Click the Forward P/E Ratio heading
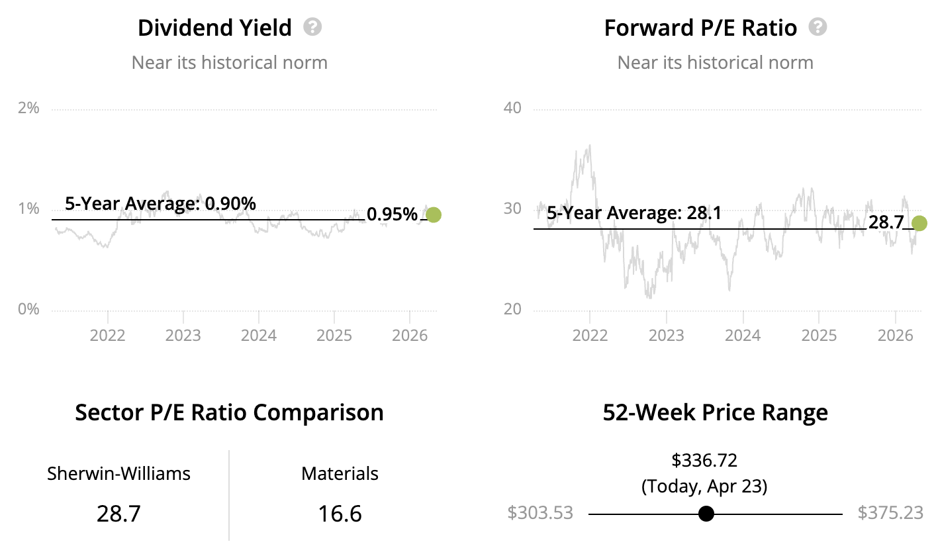The width and height of the screenshot is (936, 560). point(700,28)
